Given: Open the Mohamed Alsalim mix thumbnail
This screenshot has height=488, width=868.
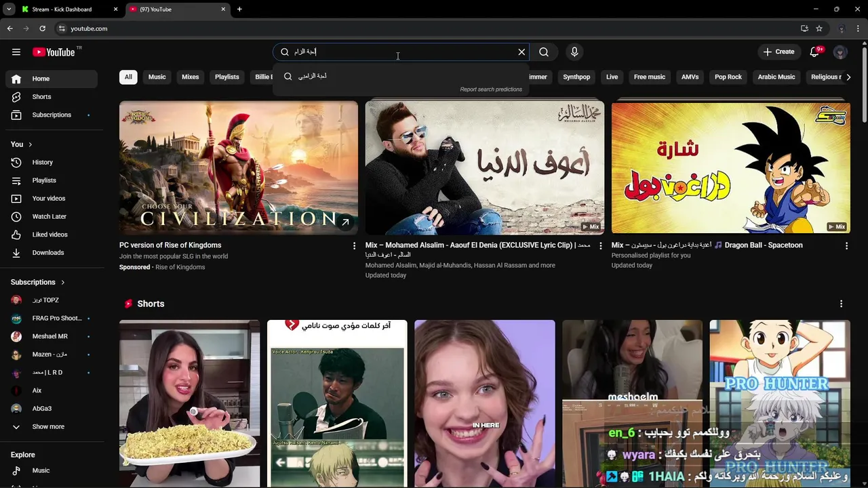Looking at the screenshot, I should click(x=485, y=167).
